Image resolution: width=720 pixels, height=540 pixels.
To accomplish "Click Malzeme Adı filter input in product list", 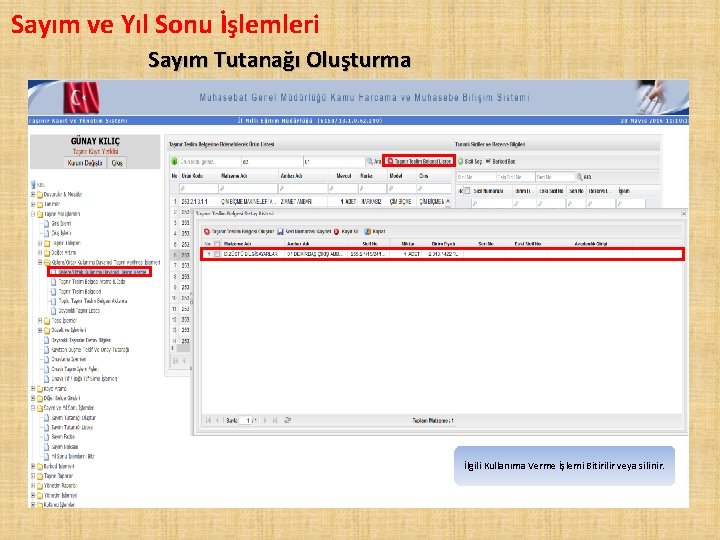I will click(x=248, y=188).
